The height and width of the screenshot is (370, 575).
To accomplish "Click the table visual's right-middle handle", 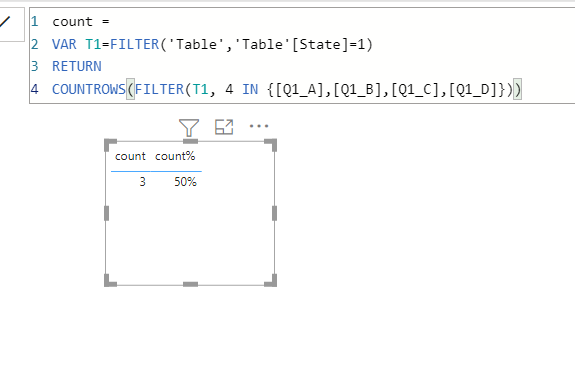I will pos(274,213).
